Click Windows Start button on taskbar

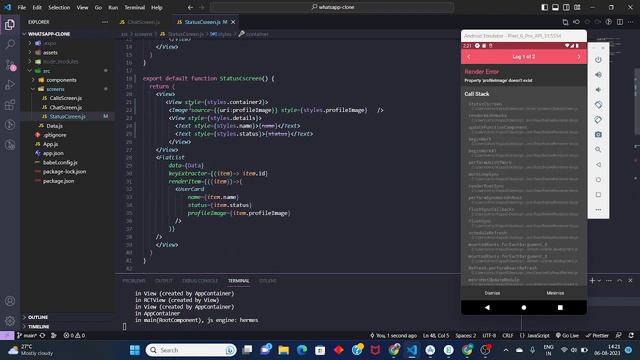135,350
